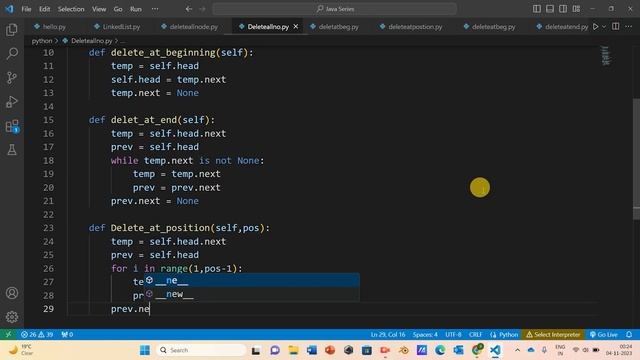
Task: Open the Search view in the activity bar
Action: [12, 53]
